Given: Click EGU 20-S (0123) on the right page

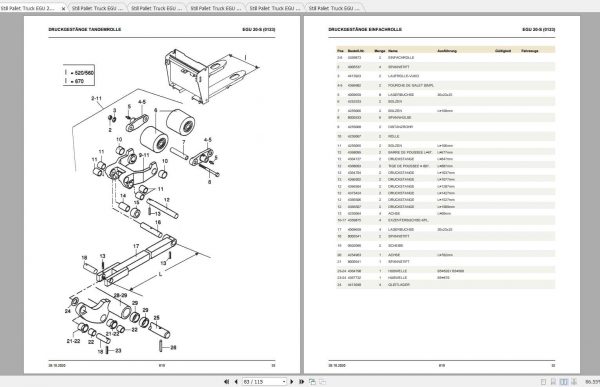Looking at the screenshot, I should point(539,29).
